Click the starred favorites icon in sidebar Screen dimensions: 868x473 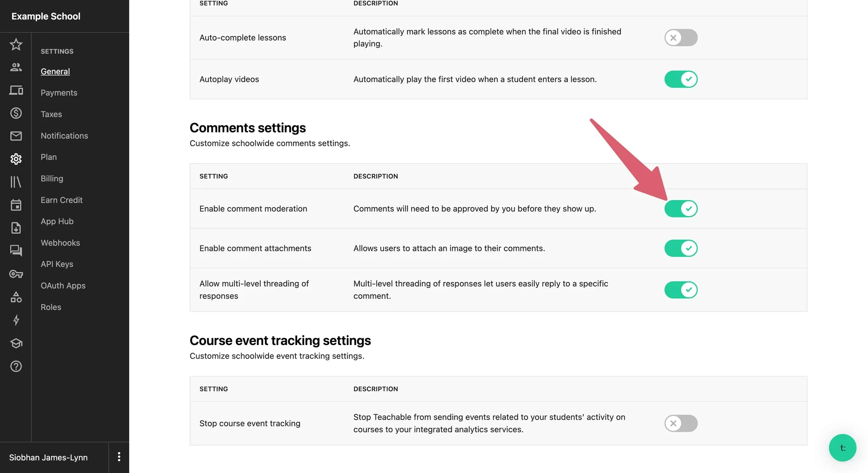(x=16, y=44)
